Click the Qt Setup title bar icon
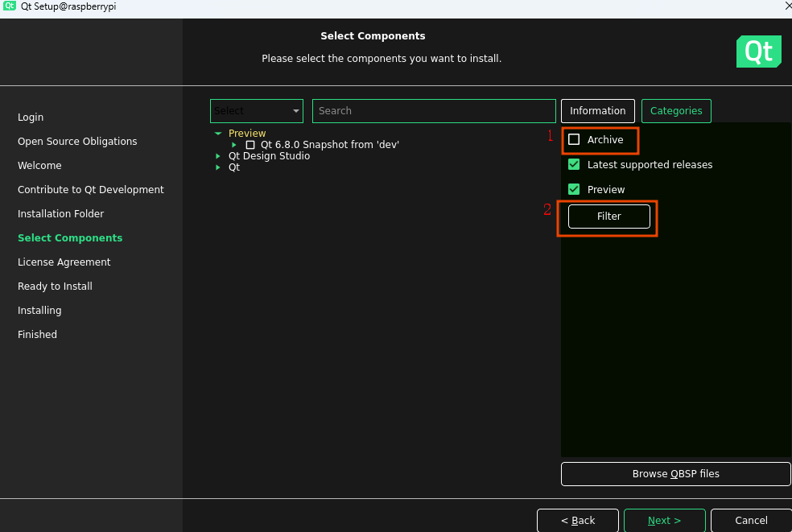Image resolution: width=792 pixels, height=532 pixels. [x=10, y=6]
